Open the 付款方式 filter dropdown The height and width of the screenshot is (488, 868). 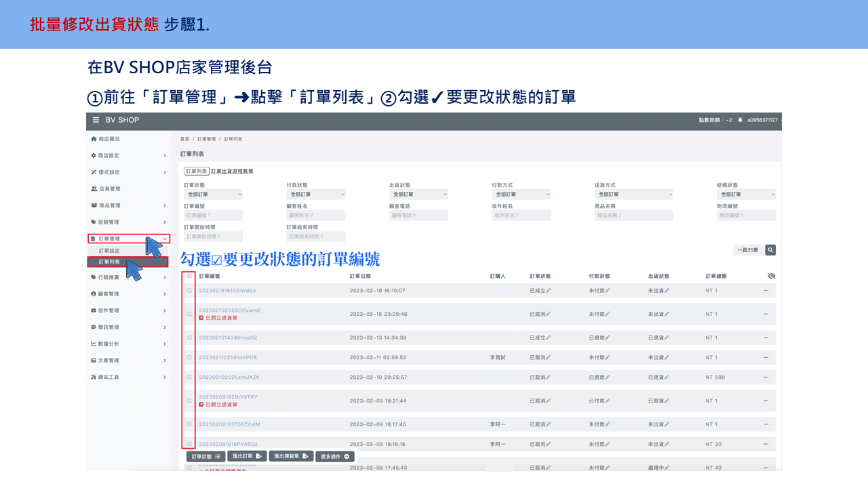(x=521, y=195)
